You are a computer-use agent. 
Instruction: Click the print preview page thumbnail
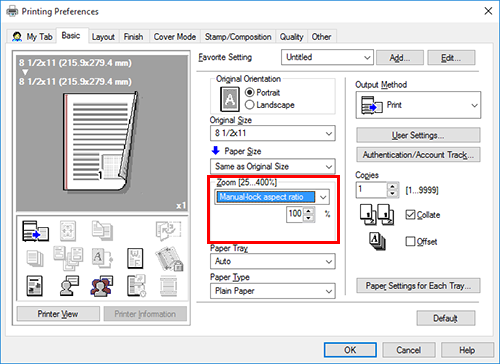point(100,142)
